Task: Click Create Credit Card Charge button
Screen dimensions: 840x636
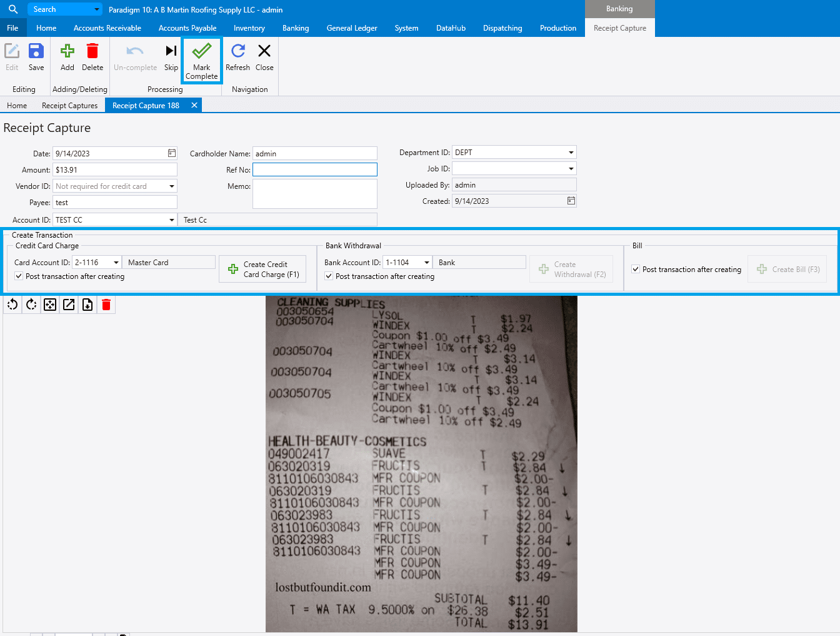Action: click(x=262, y=269)
